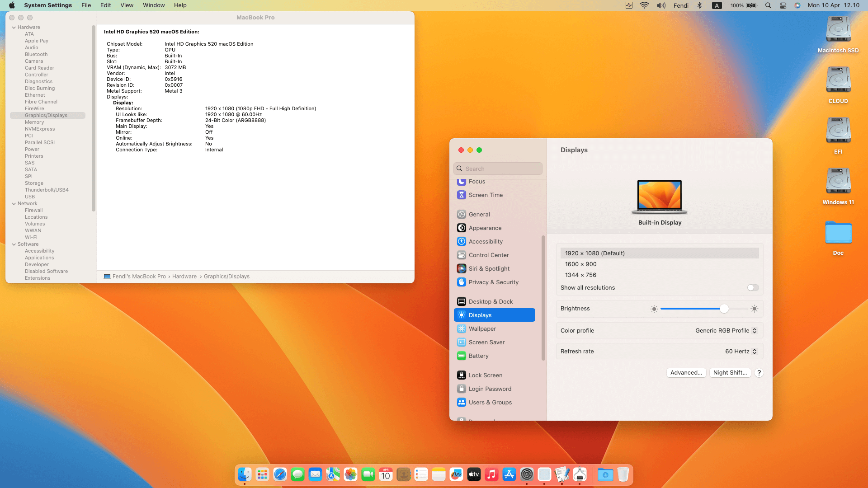Image resolution: width=868 pixels, height=488 pixels.
Task: Click the Night Shift... button
Action: click(730, 373)
